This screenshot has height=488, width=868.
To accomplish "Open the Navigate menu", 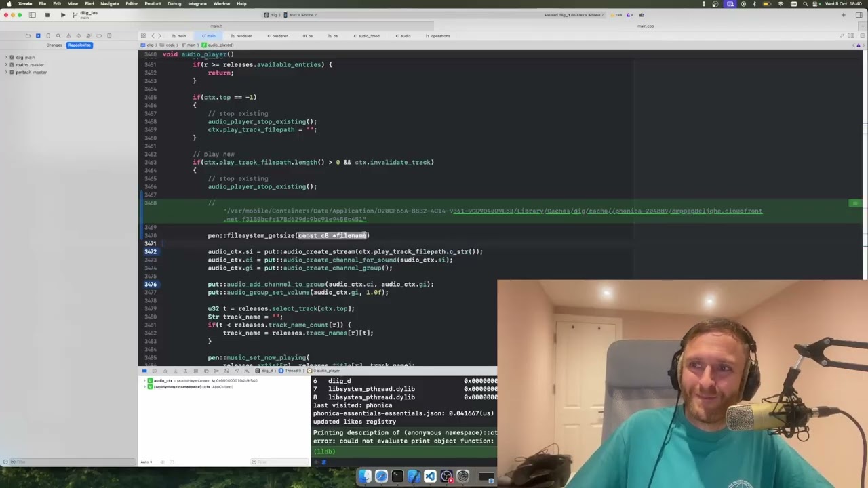I will [109, 4].
